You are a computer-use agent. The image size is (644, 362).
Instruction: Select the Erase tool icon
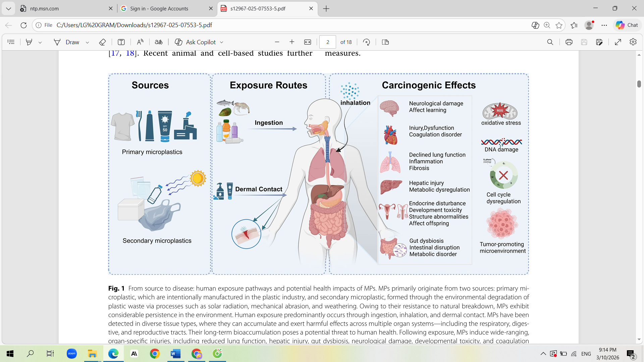point(103,42)
